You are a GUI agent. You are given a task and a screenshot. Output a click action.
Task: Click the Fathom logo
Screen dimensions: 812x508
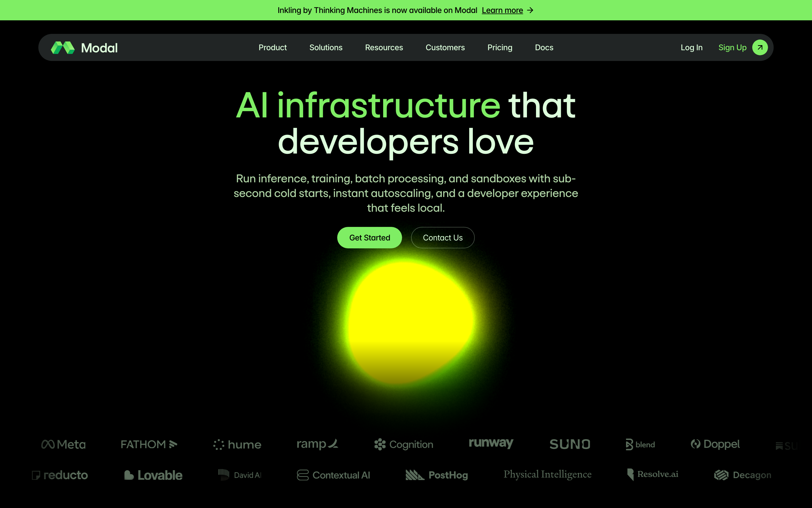click(x=149, y=444)
